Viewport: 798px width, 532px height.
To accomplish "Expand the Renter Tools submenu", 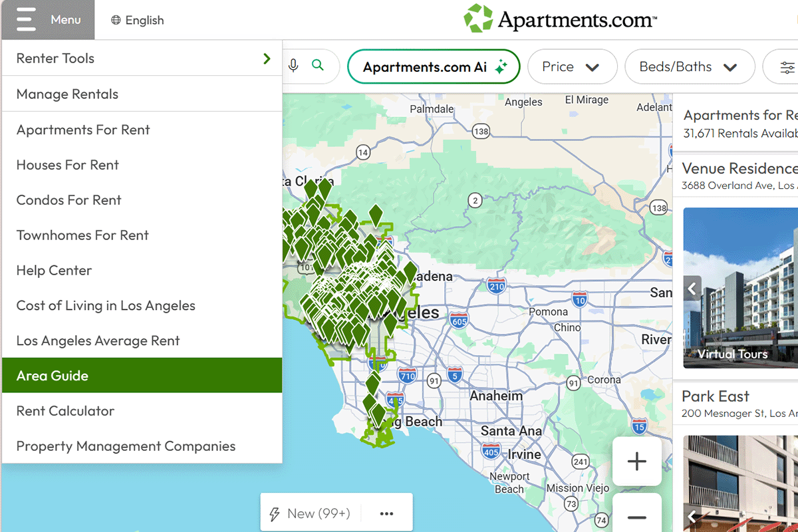I will [x=142, y=59].
